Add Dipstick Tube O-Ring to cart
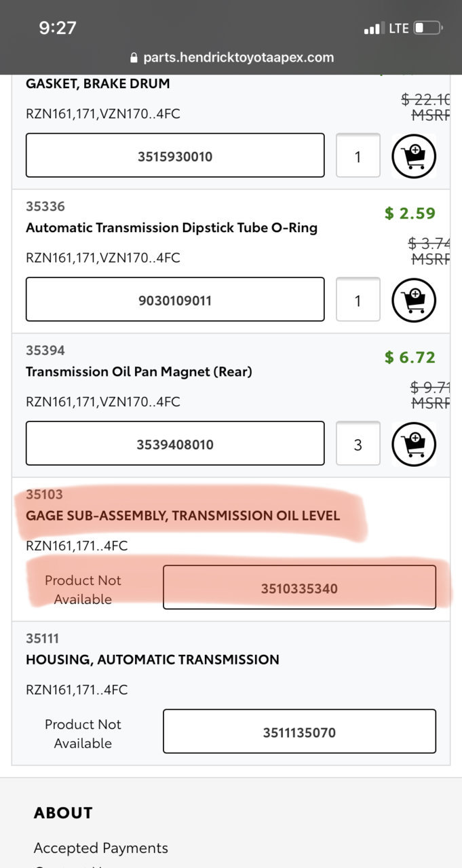 [414, 300]
